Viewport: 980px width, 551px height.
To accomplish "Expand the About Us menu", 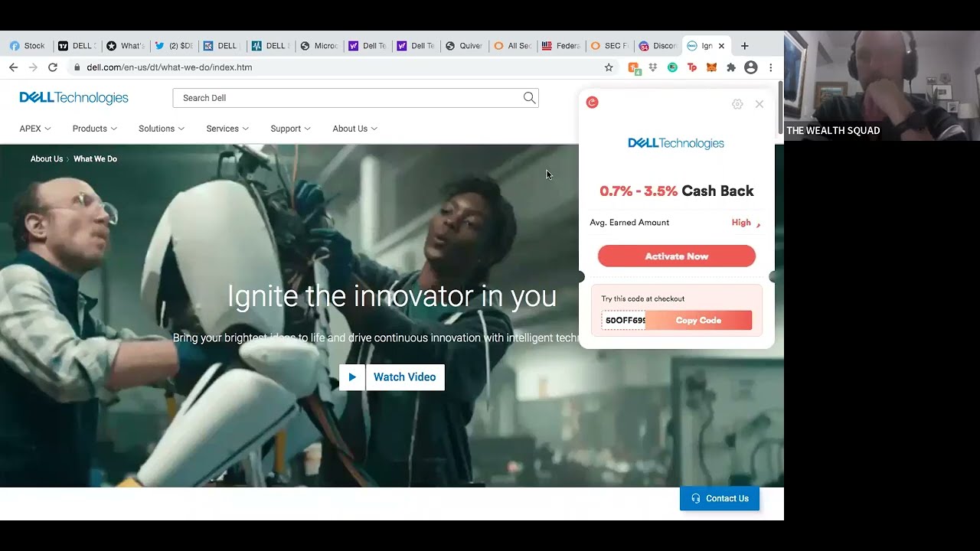I will point(354,129).
